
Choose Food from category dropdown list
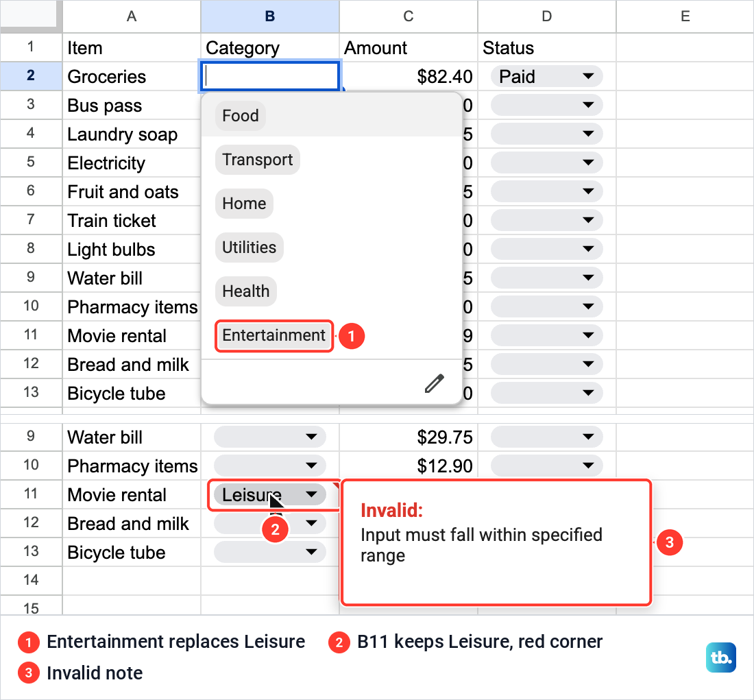click(241, 116)
